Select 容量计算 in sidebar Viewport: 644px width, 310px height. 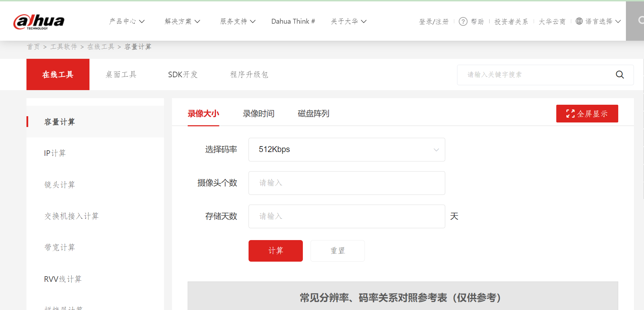tap(95, 122)
